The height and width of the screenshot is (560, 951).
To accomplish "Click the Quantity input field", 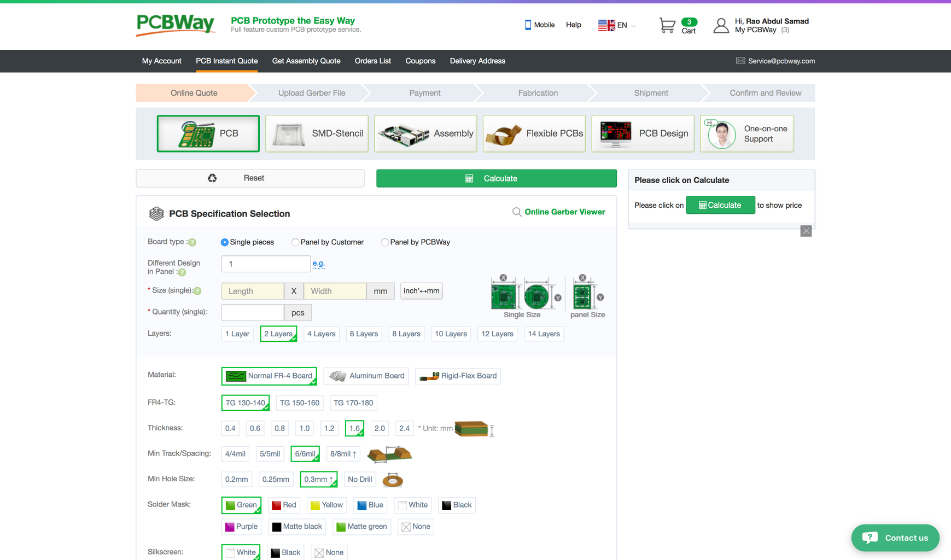I will [253, 312].
